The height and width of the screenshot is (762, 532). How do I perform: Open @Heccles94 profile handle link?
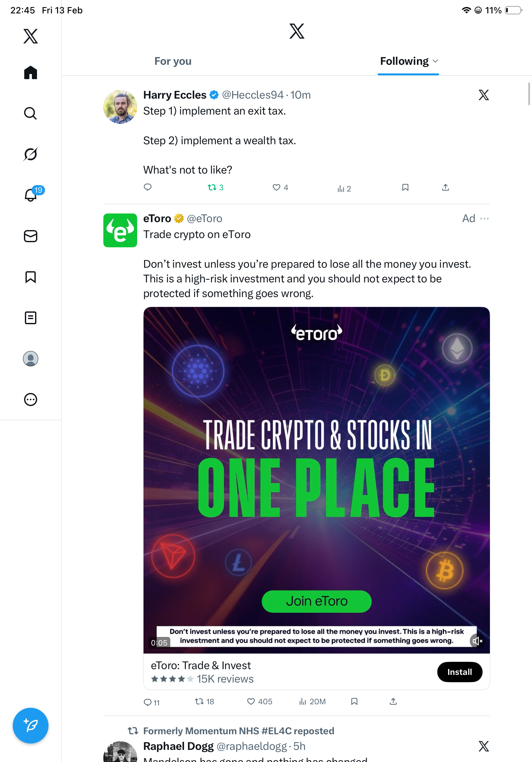point(252,95)
